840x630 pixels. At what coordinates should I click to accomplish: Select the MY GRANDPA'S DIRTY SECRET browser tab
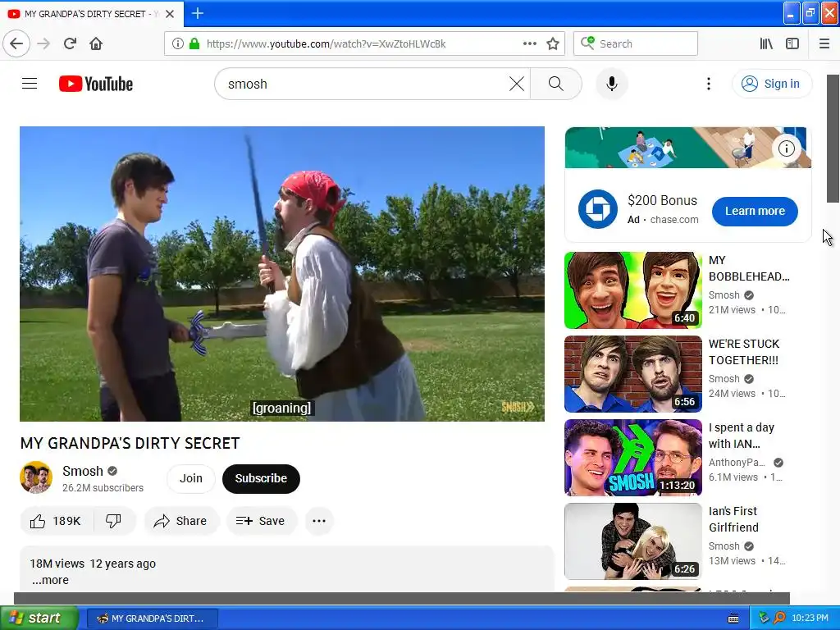point(91,14)
